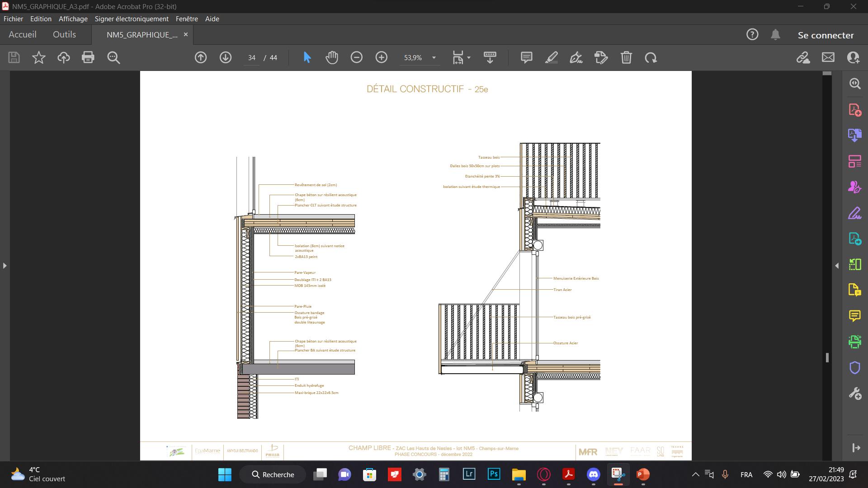The width and height of the screenshot is (868, 488).
Task: Click vertical scrollbar thumb of document
Action: tap(827, 357)
